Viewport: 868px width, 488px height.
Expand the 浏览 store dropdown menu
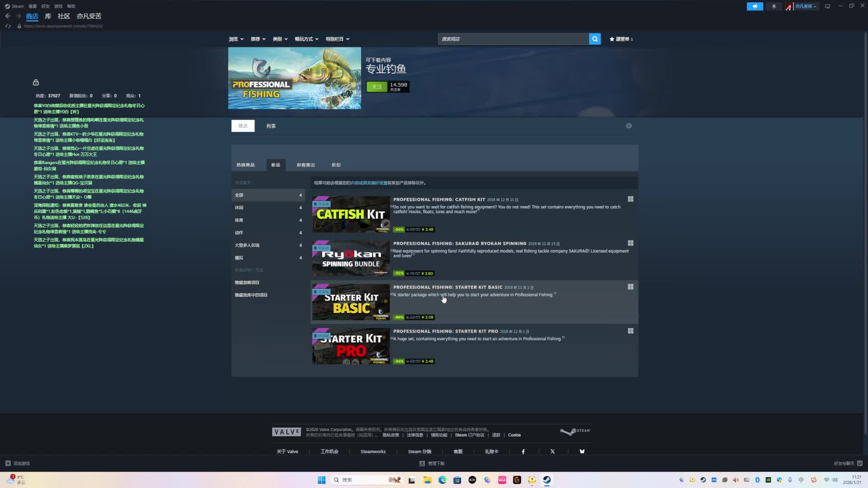[x=236, y=39]
